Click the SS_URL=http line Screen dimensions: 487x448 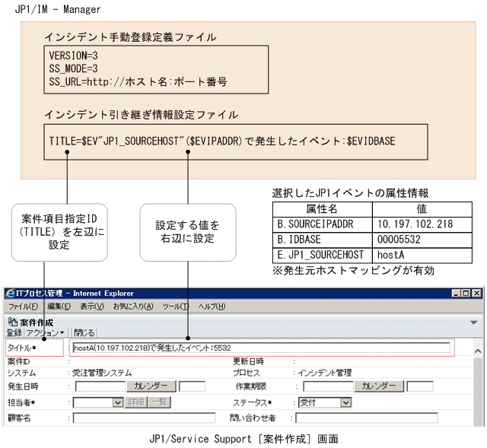[138, 82]
